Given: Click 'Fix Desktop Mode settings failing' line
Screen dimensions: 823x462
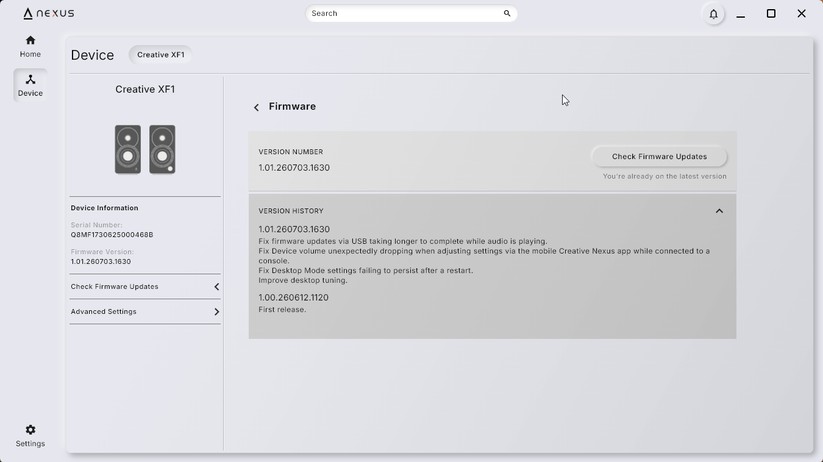Looking at the screenshot, I should (365, 270).
